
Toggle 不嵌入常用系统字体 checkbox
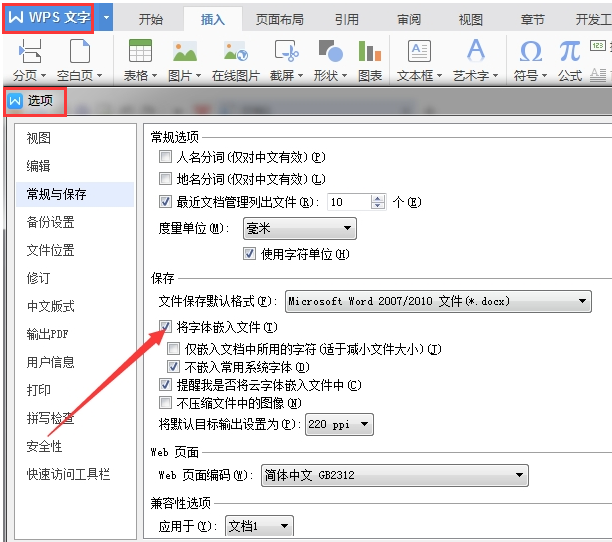pyautogui.click(x=173, y=367)
